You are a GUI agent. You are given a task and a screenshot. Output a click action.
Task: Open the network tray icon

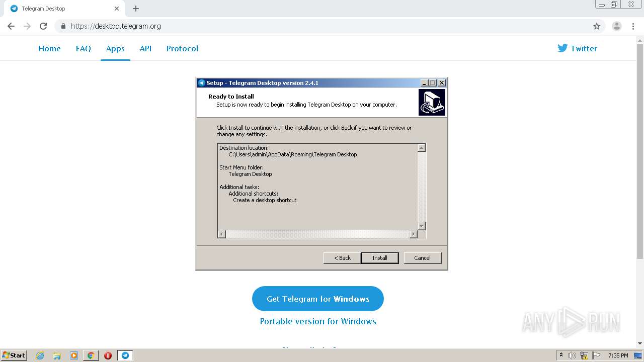584,355
